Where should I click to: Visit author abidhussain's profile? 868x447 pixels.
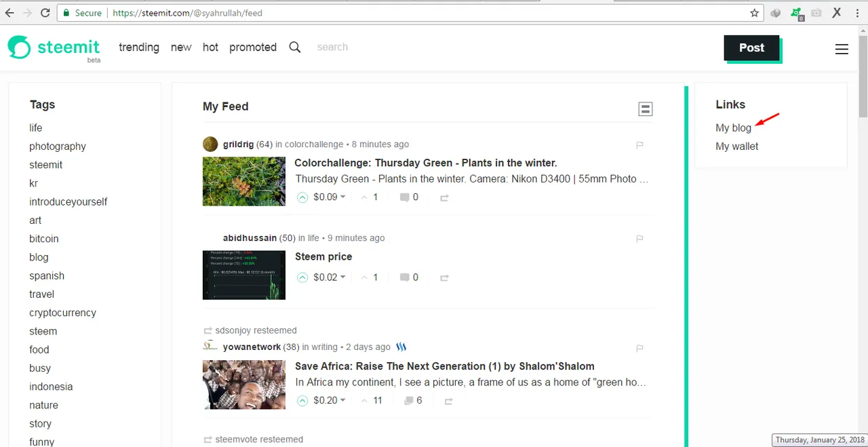(250, 238)
